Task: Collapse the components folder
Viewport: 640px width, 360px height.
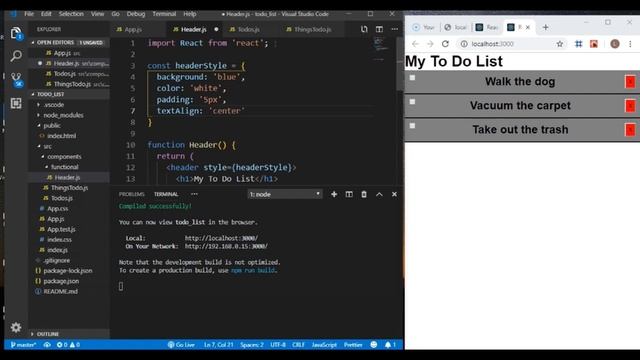Action: pyautogui.click(x=64, y=156)
